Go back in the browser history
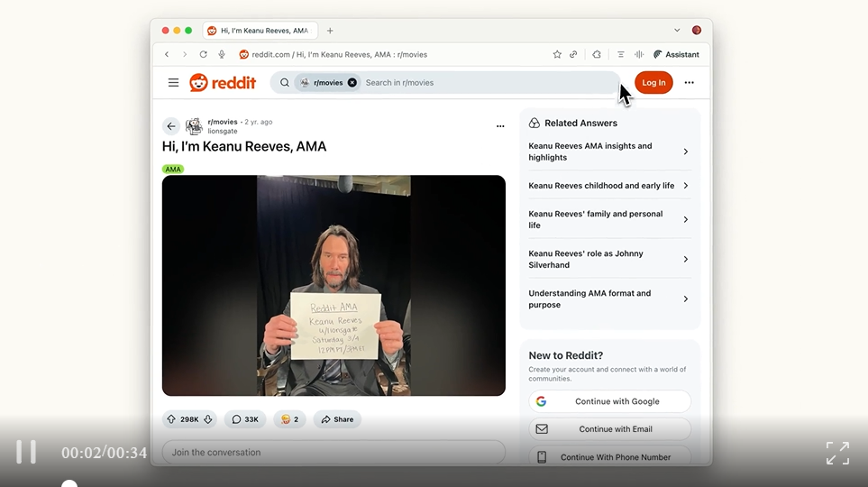This screenshot has width=868, height=487. point(167,54)
